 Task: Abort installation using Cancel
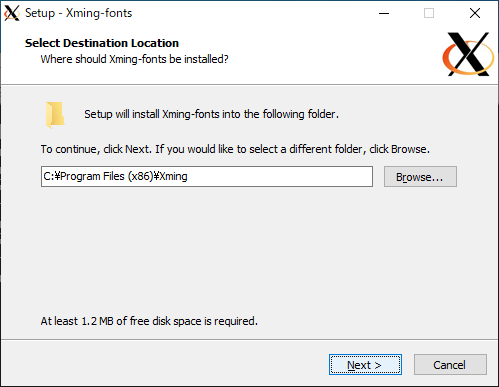[x=450, y=365]
